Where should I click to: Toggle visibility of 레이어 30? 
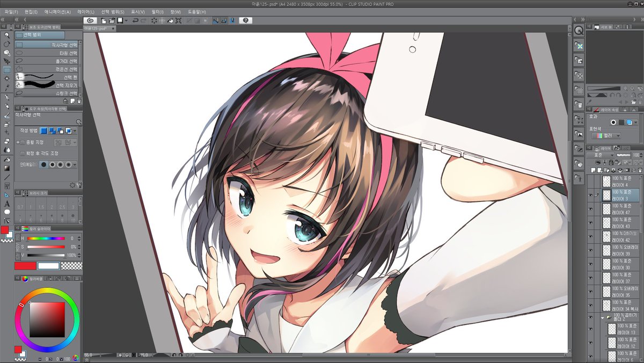(590, 264)
